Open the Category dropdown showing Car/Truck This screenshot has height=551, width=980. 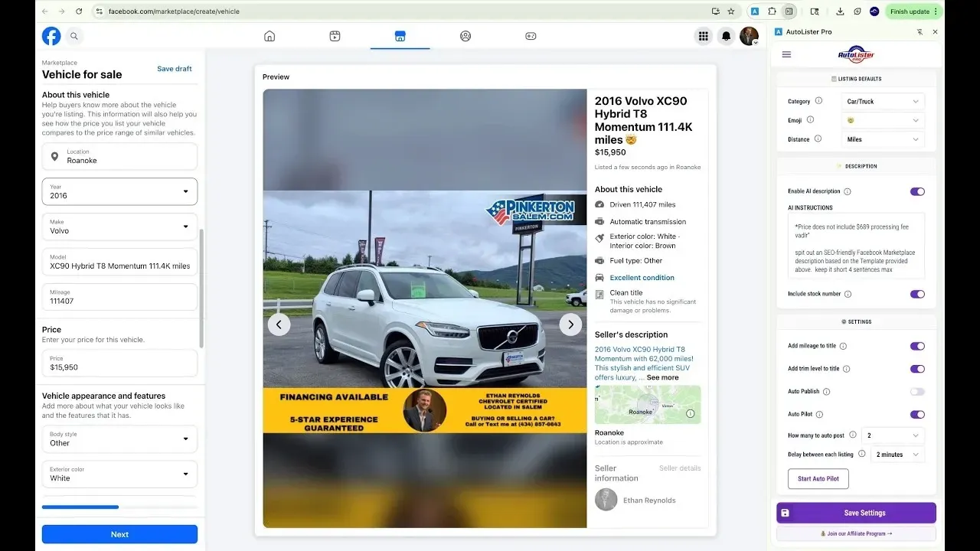883,100
